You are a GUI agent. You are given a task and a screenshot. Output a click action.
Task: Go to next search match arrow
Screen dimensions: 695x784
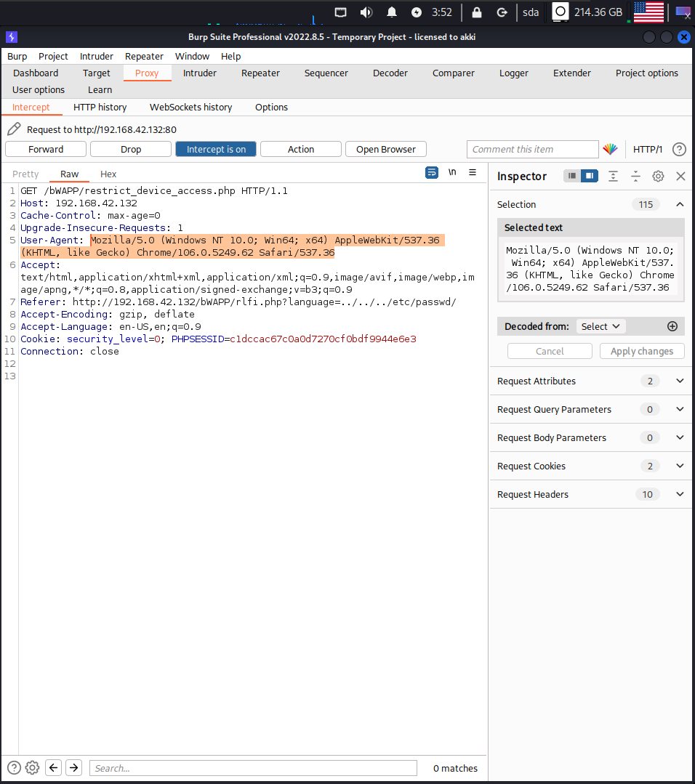coord(73,768)
